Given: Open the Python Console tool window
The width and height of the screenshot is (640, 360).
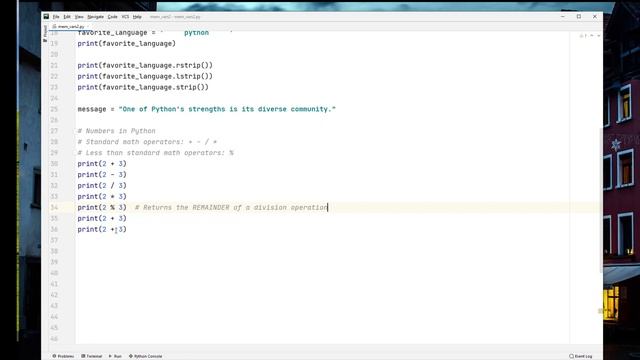Looking at the screenshot, I should click(146, 356).
